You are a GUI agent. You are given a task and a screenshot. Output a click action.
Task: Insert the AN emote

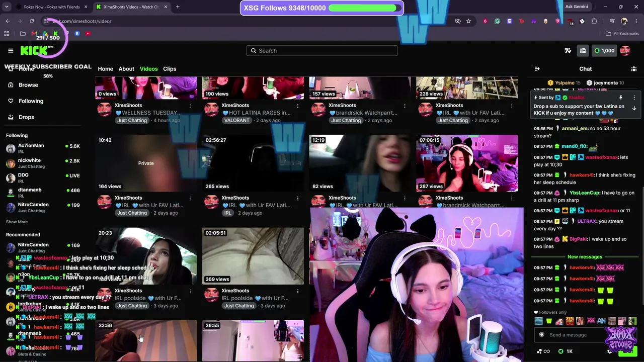pos(601,321)
